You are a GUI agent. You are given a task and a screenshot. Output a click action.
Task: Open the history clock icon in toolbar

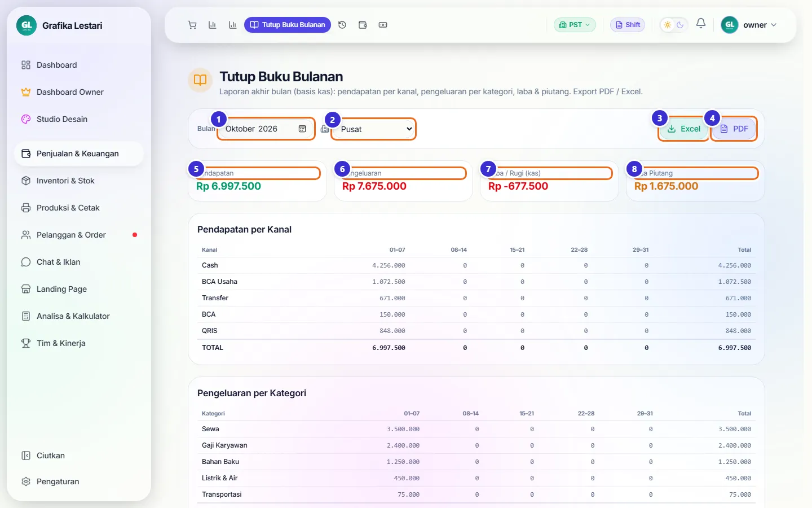point(342,25)
